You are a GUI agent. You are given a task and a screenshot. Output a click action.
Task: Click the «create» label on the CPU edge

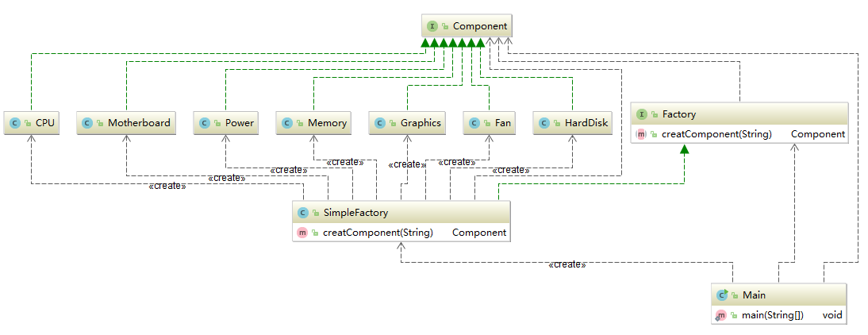pos(167,186)
